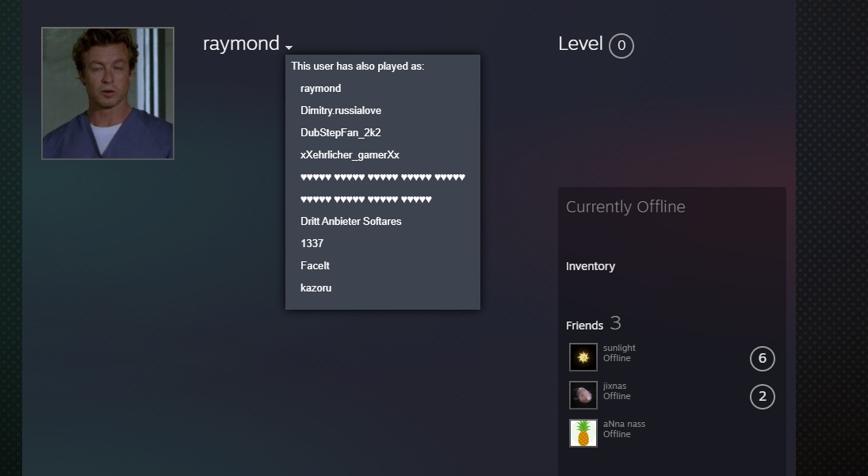The image size is (868, 476).
Task: Open the Inventory link
Action: (591, 266)
